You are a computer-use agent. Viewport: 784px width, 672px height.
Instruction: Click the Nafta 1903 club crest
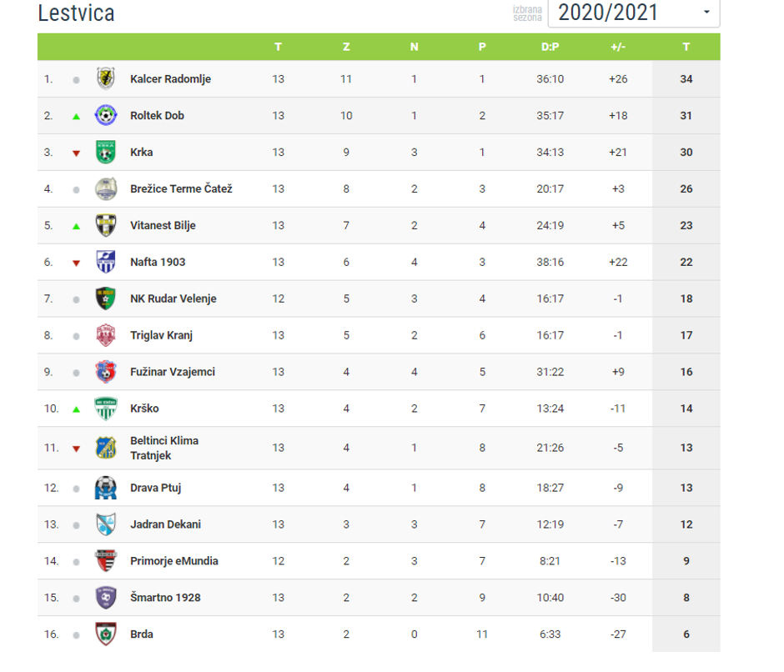pos(106,262)
